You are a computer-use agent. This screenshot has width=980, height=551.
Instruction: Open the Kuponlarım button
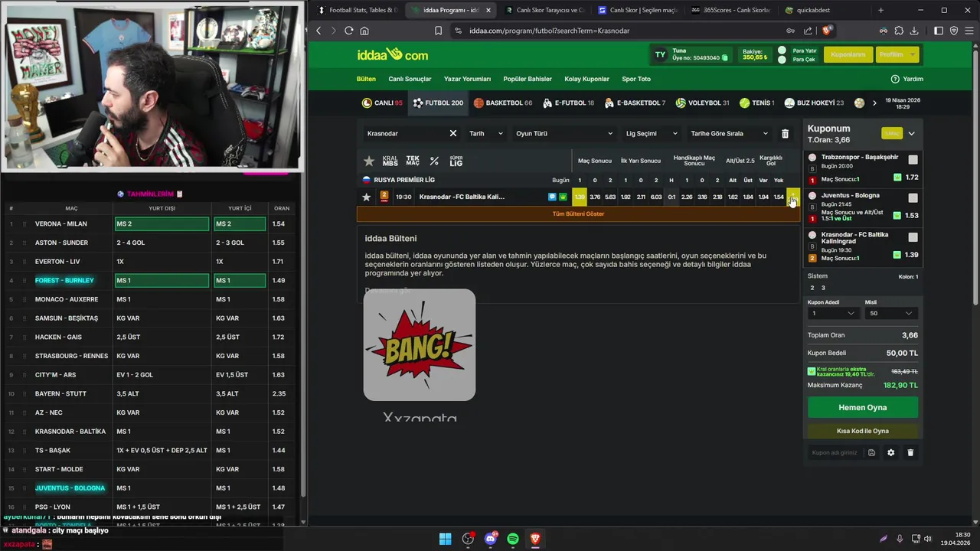pos(848,55)
